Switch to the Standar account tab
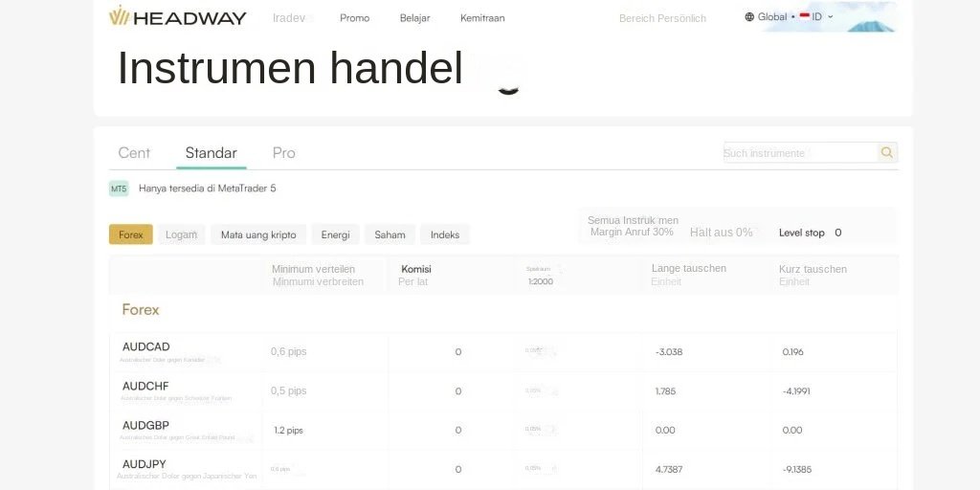 [212, 153]
